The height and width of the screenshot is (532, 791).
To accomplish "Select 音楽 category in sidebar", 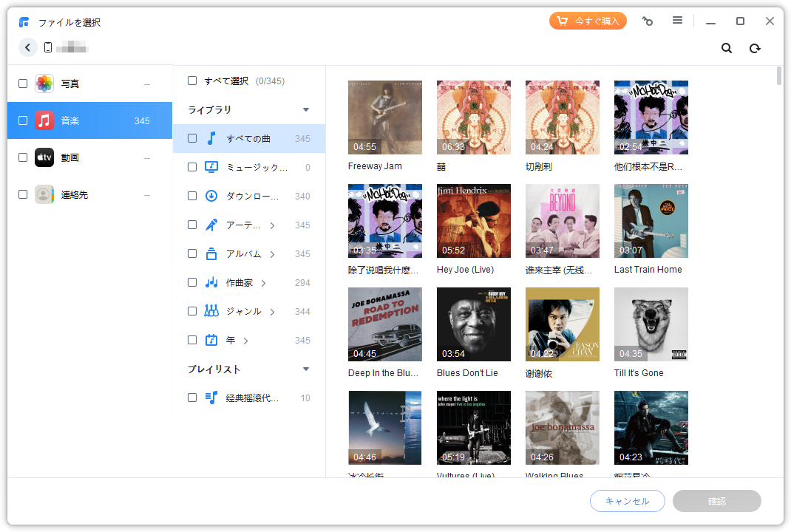I will coord(89,120).
